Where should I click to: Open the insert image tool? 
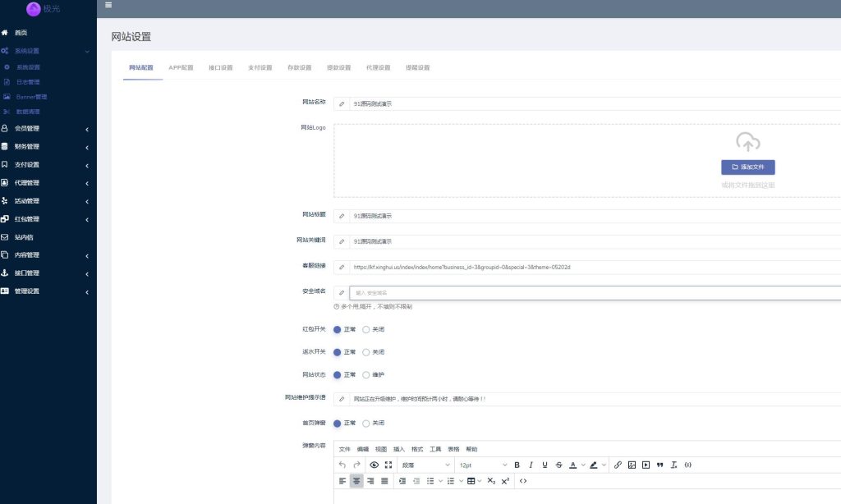pyautogui.click(x=632, y=465)
